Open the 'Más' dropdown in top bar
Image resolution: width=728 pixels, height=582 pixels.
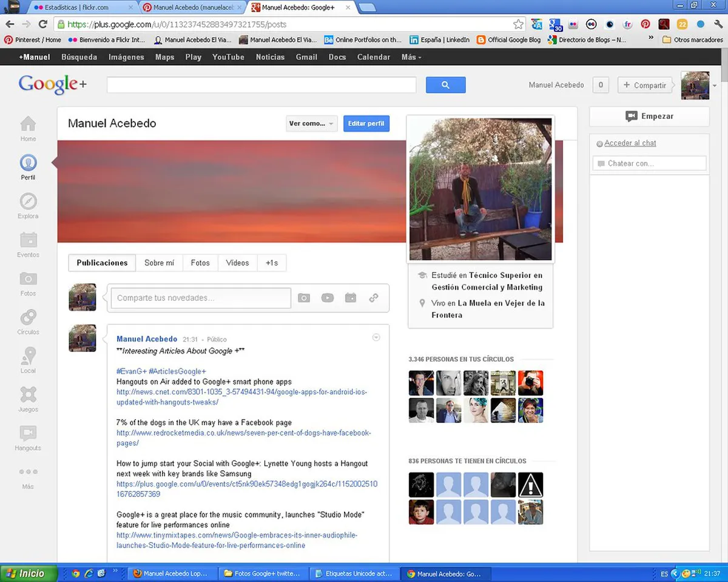tap(411, 57)
